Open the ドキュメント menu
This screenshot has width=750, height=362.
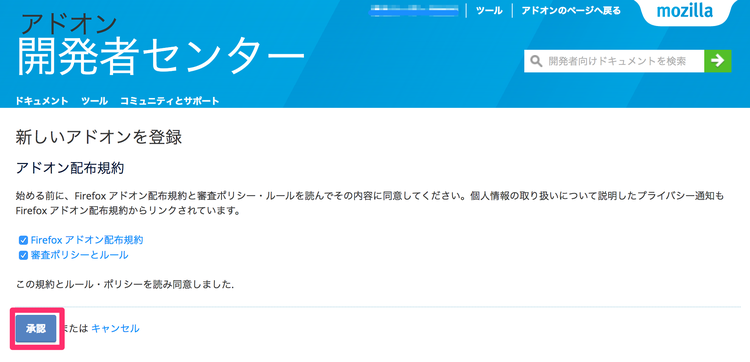42,101
